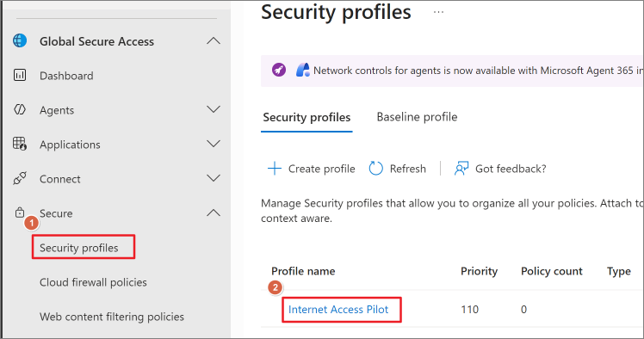Open Dashboard in the sidebar

[66, 76]
